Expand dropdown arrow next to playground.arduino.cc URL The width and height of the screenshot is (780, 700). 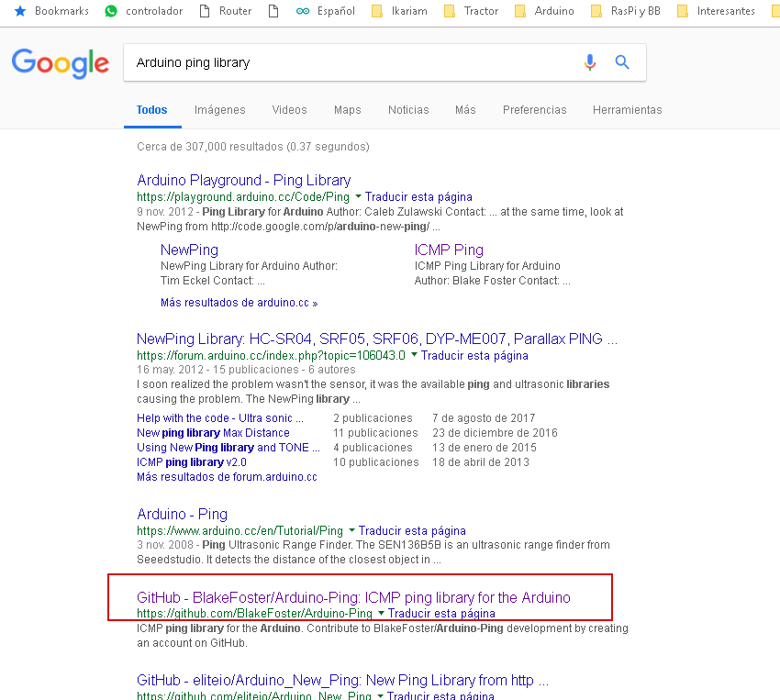click(358, 197)
